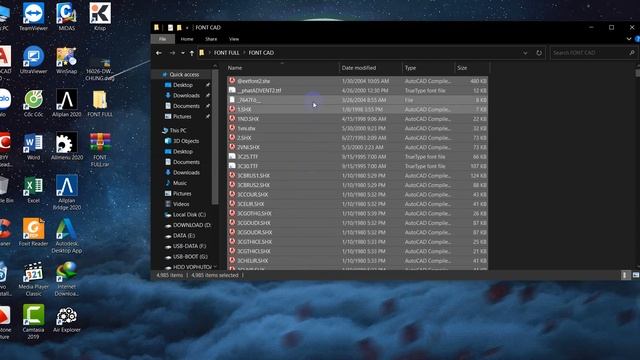640x360 pixels.
Task: Open recent locations dropdown arrow
Action: click(182, 53)
